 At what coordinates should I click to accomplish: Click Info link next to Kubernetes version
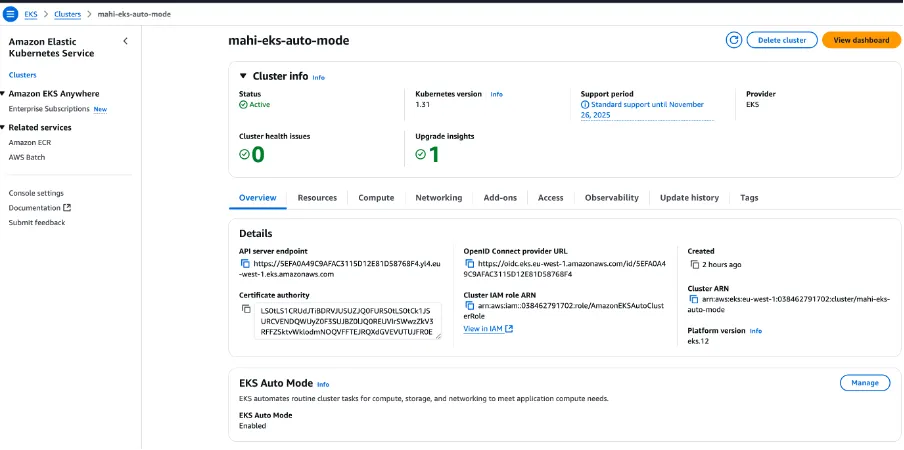[496, 94]
